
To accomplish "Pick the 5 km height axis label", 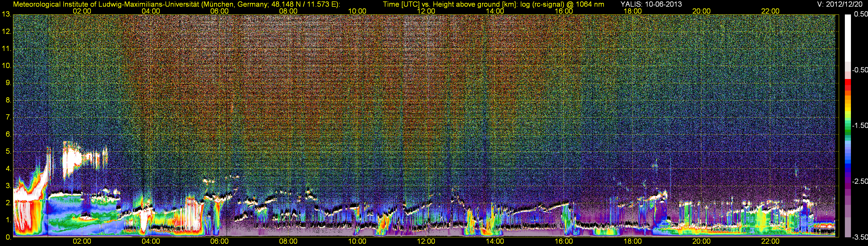I will pos(8,152).
